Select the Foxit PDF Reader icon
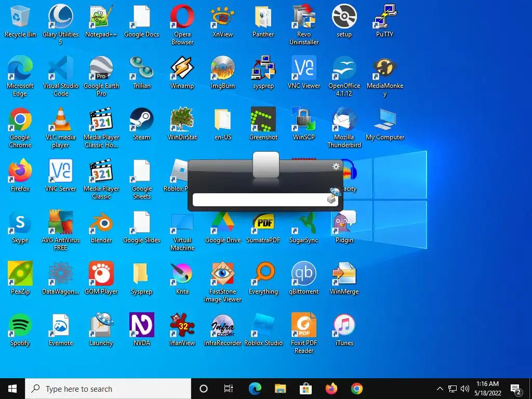The width and height of the screenshot is (532, 399). pyautogui.click(x=303, y=333)
